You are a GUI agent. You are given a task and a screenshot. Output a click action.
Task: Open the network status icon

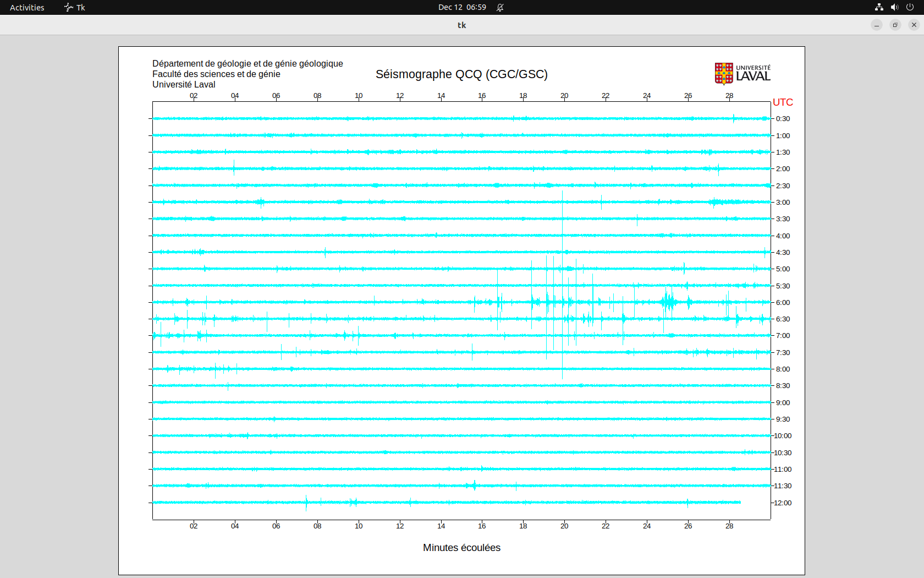[879, 7]
